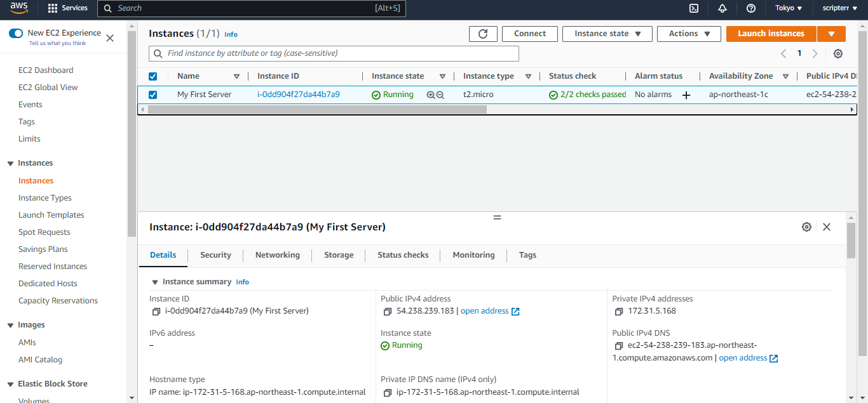The height and width of the screenshot is (403, 868).
Task: Toggle New EC2 Experience switch
Action: click(x=16, y=33)
